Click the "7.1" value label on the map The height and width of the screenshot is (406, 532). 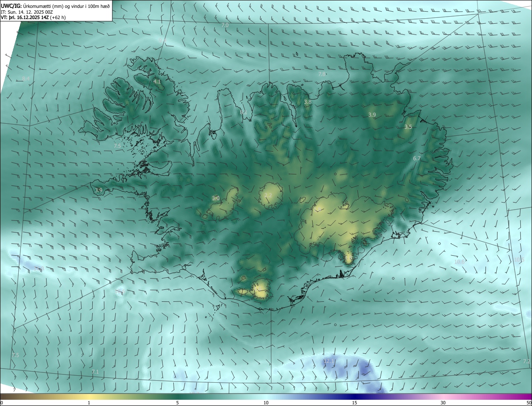pos(95,372)
